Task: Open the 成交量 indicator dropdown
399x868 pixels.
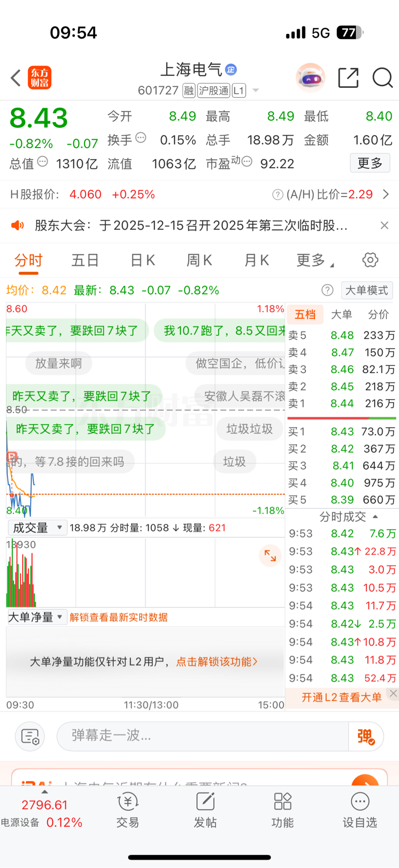Action: 37,528
